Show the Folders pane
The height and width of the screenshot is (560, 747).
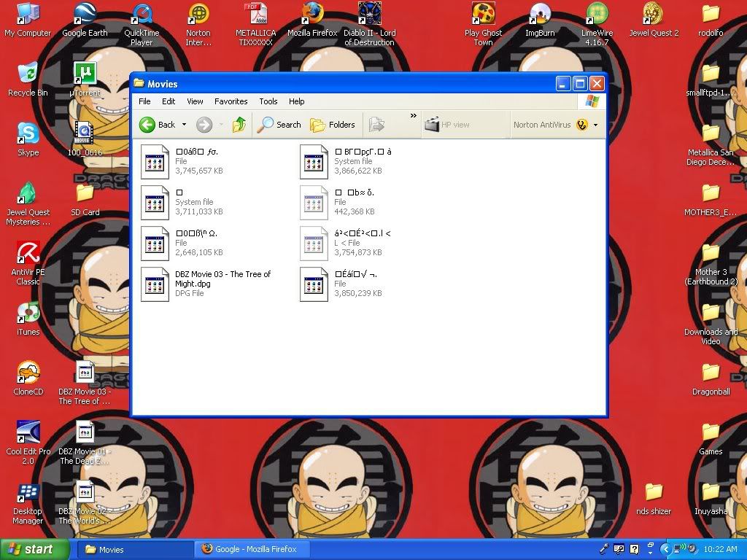pyautogui.click(x=333, y=125)
